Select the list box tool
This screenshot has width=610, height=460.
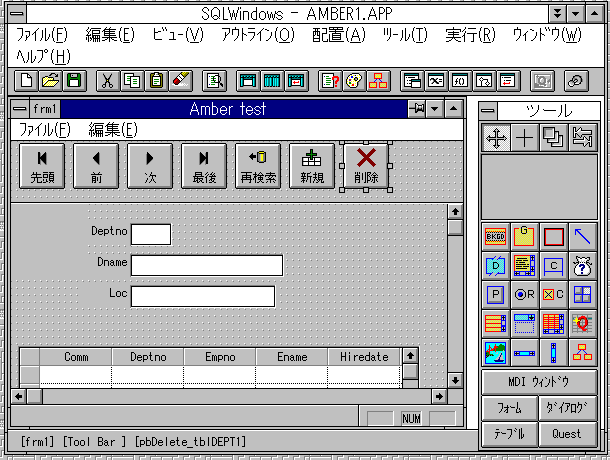[495, 324]
